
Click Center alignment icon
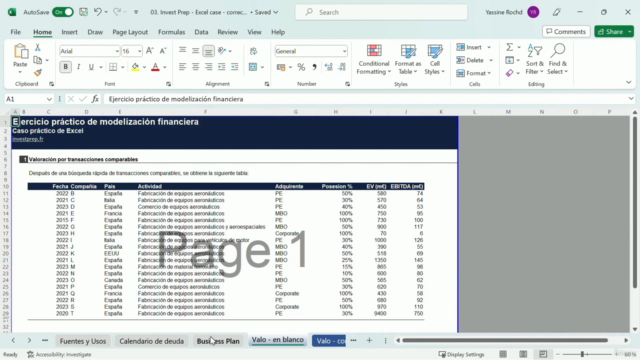click(196, 67)
